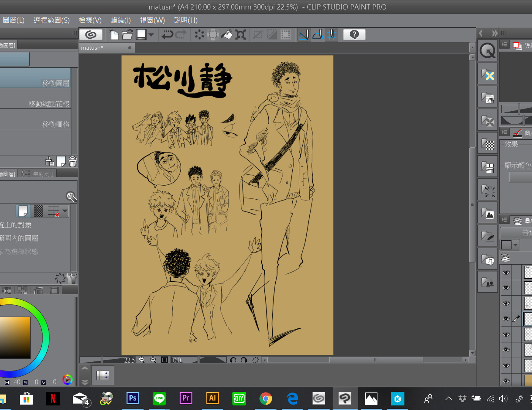This screenshot has width=532, height=410.
Task: Click the Clear (dotted circle) icon
Action: (199, 35)
